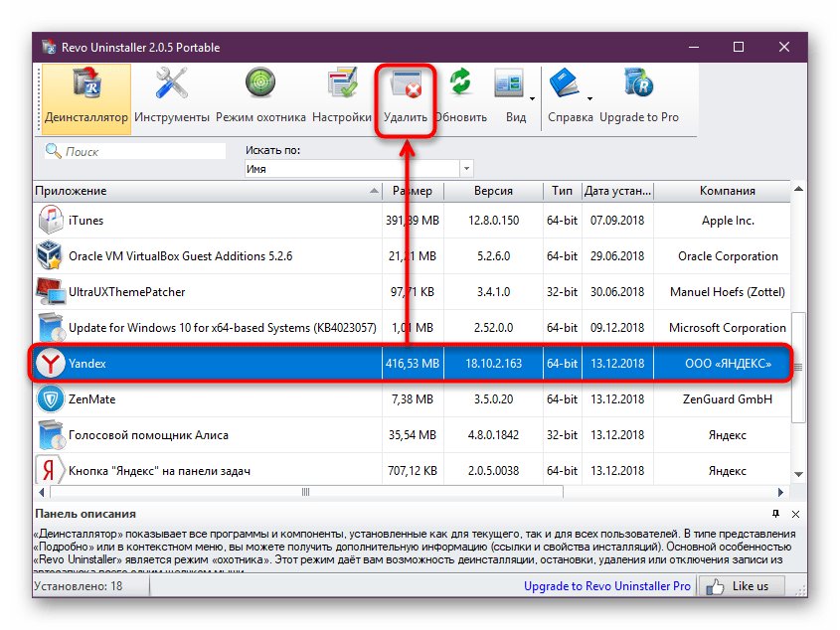Sort list by Версия column
The image size is (840, 630).
493,191
